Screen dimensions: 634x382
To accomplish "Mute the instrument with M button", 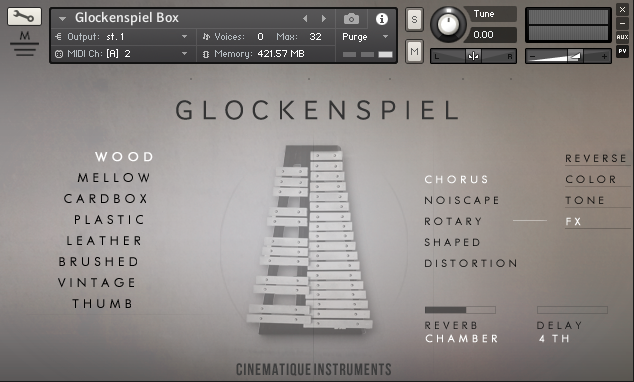I will pos(414,51).
